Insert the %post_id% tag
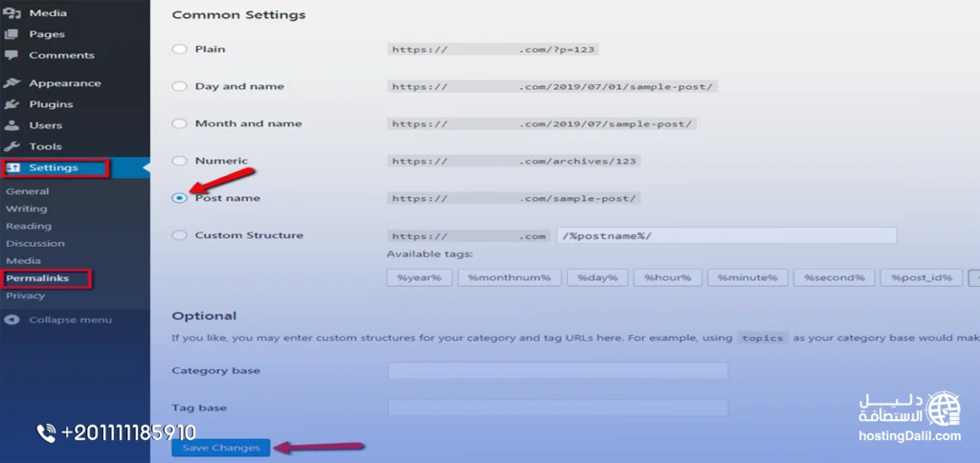 point(922,278)
